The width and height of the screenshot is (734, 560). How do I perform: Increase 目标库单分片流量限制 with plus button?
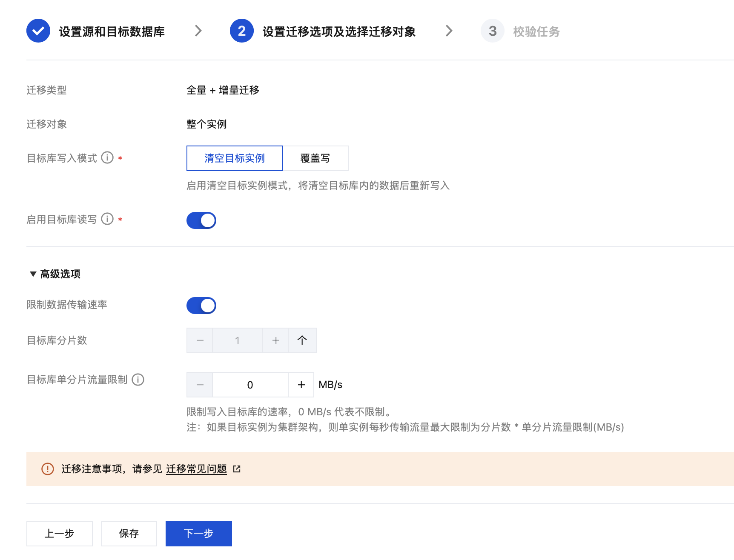point(301,385)
